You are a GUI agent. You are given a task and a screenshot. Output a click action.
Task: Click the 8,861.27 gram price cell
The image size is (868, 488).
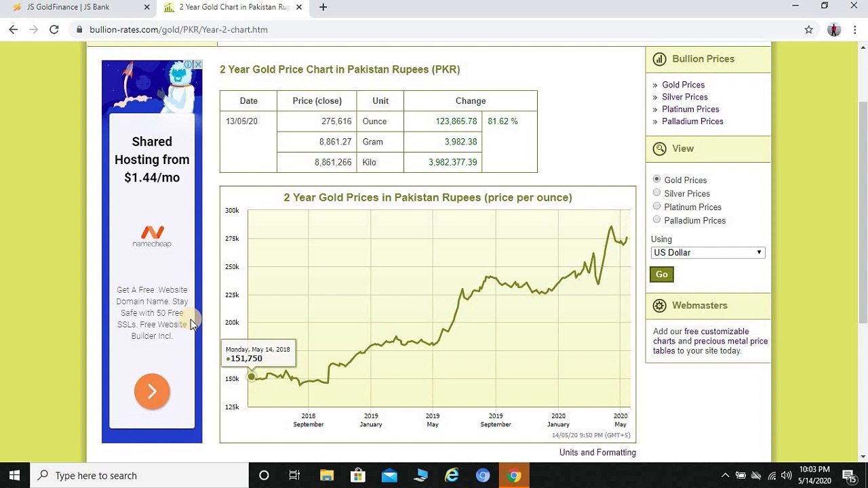click(x=317, y=142)
